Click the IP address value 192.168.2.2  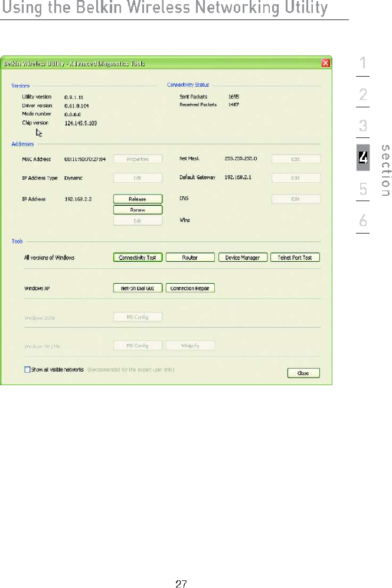[78, 199]
